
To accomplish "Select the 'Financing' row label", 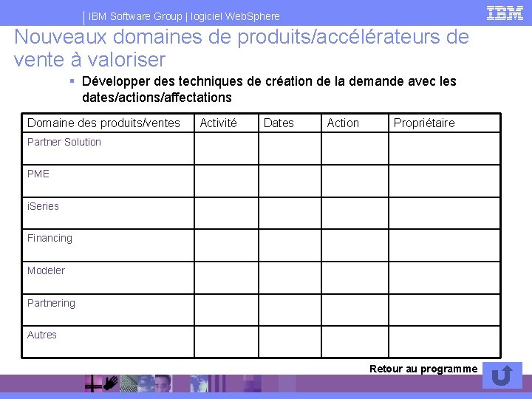I will pyautogui.click(x=50, y=238).
